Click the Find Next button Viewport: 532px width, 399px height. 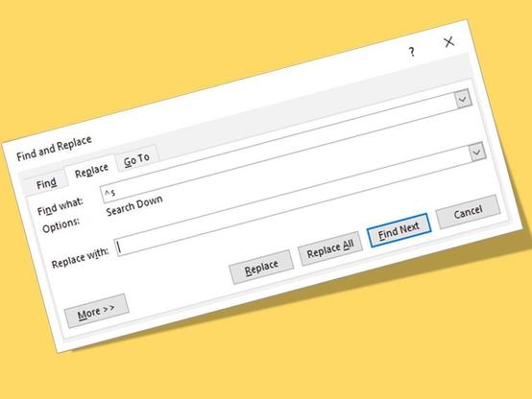coord(399,230)
